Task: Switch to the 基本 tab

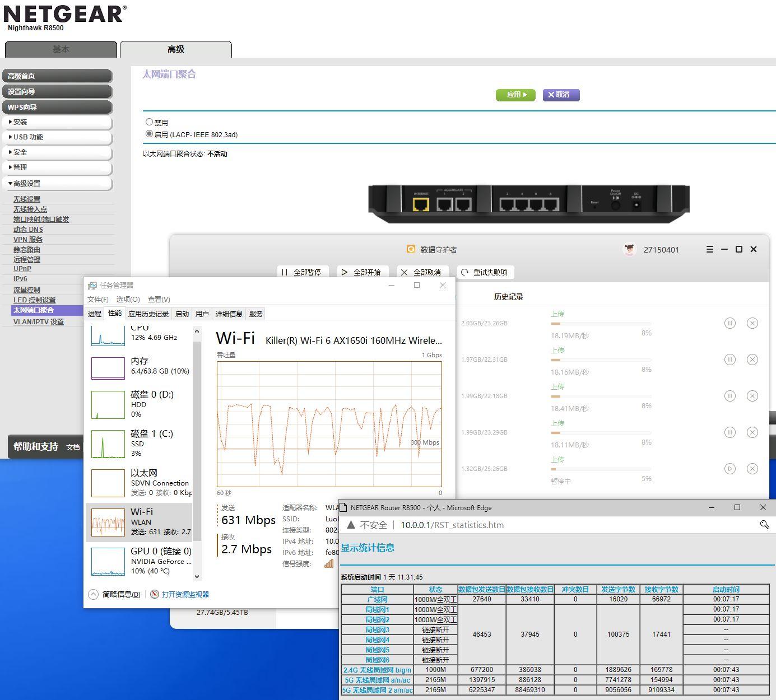Action: pos(61,49)
